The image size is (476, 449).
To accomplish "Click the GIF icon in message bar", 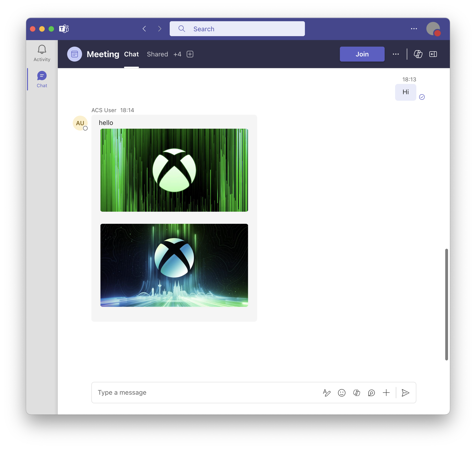I will (x=357, y=392).
